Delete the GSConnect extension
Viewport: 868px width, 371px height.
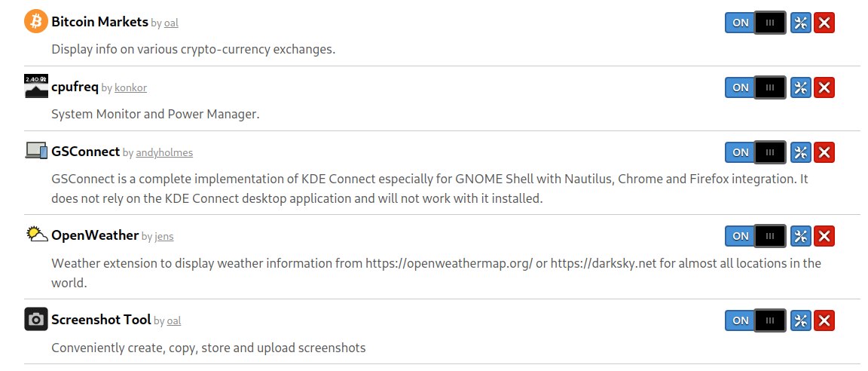click(824, 152)
